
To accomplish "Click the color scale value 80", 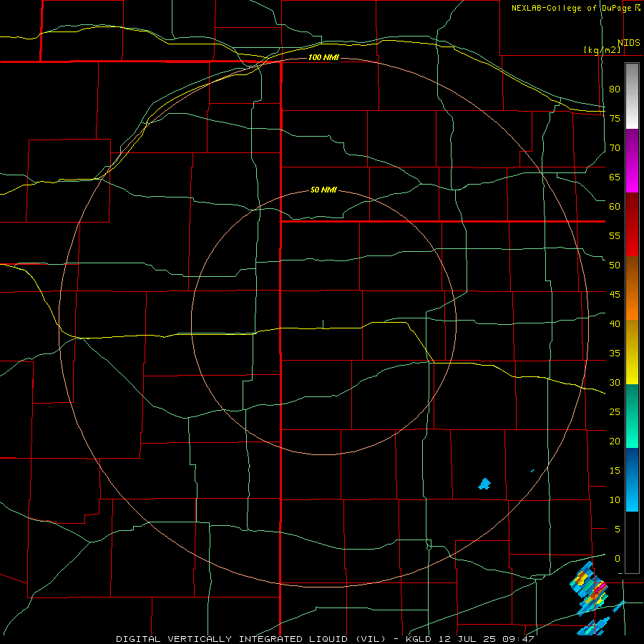I will tap(615, 89).
